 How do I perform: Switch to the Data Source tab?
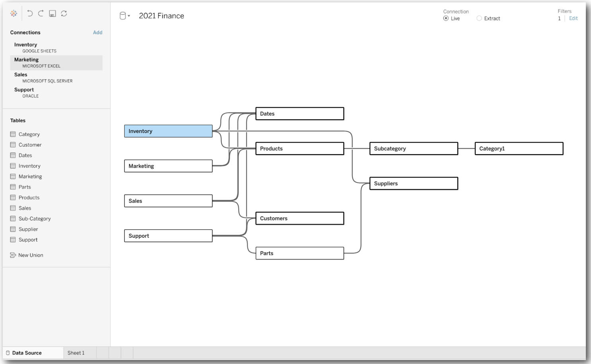[x=33, y=353]
